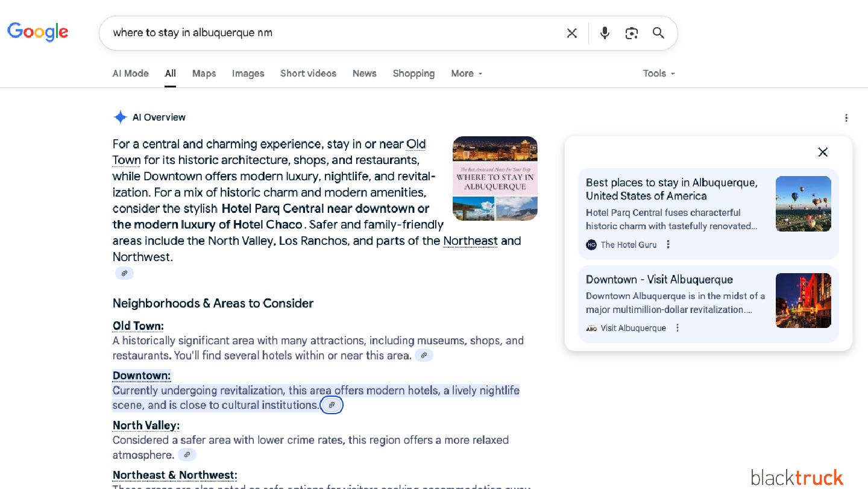868x489 pixels.
Task: Switch to Images tab
Action: [x=248, y=74]
